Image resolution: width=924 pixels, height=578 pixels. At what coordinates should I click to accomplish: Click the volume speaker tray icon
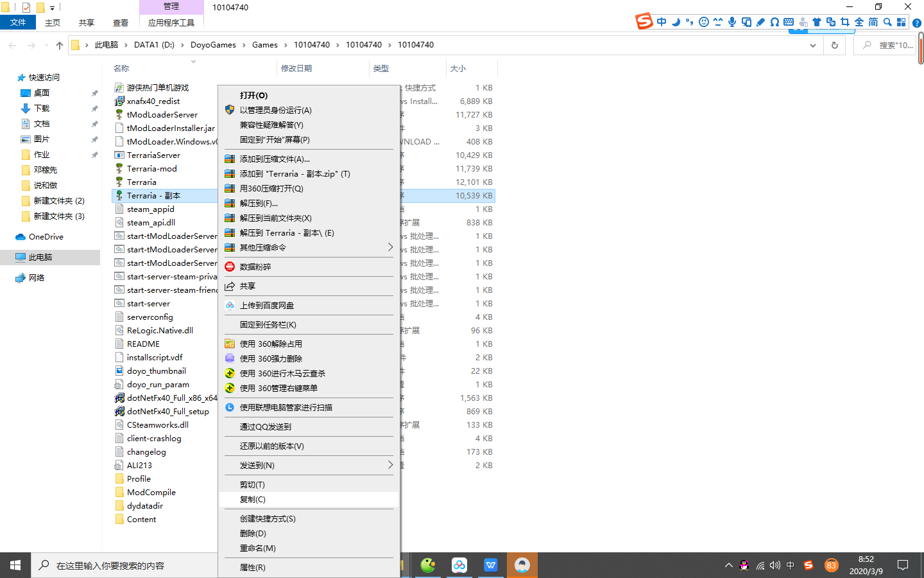(775, 565)
